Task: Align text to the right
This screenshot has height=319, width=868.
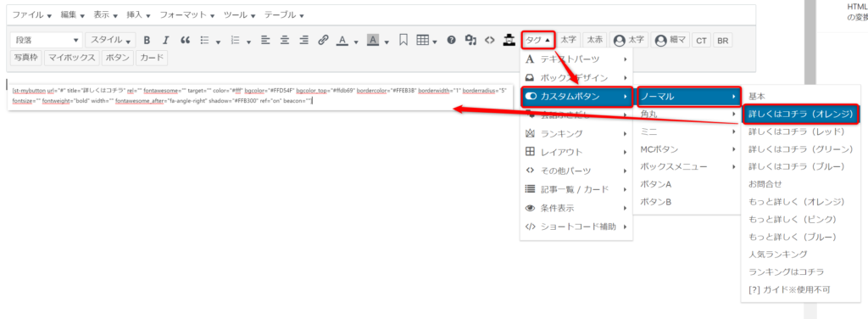Action: pyautogui.click(x=304, y=40)
